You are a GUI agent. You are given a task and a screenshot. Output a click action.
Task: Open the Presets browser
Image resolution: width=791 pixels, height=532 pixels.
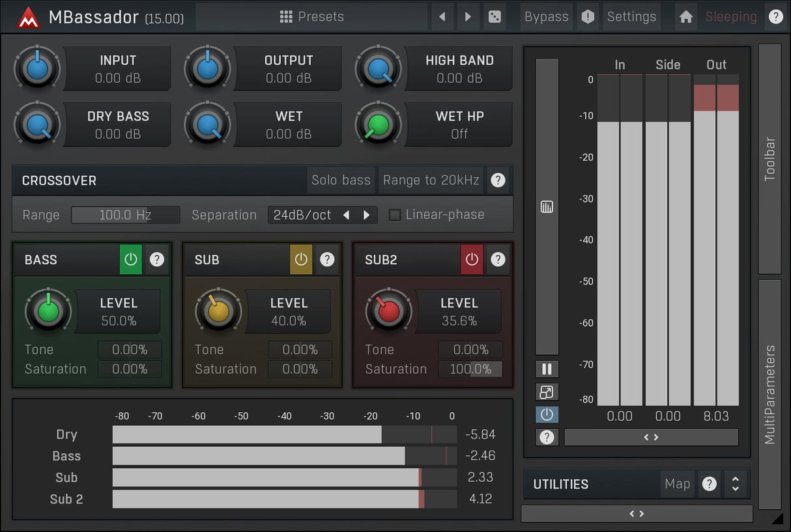(x=311, y=17)
